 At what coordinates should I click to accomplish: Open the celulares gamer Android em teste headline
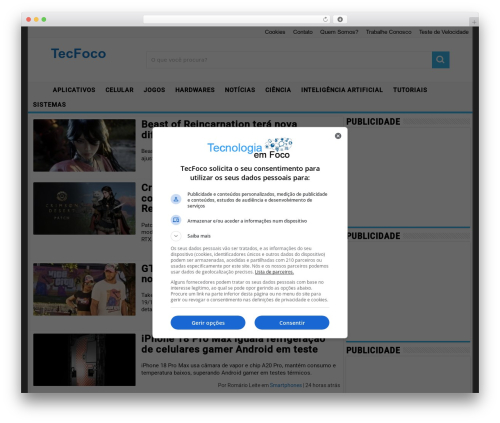229,349
